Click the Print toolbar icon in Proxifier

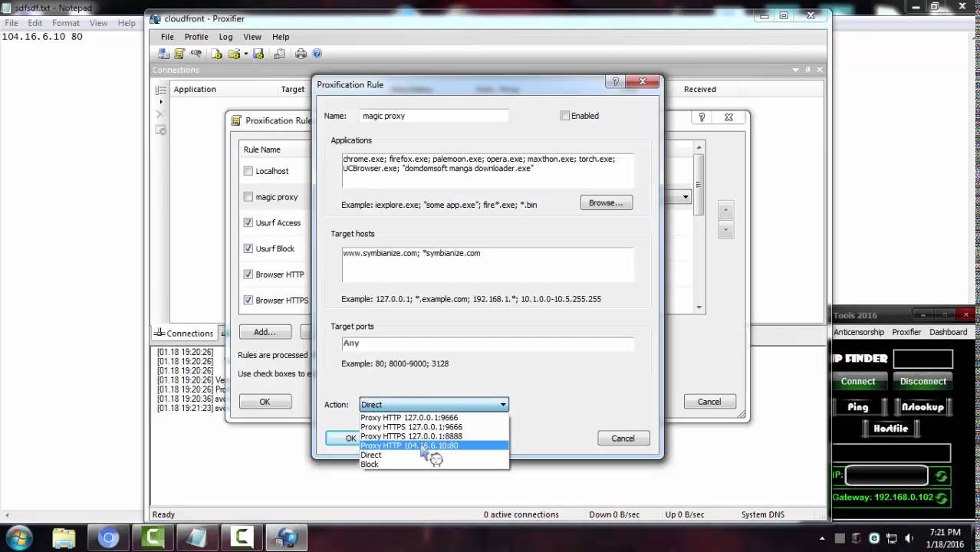coord(301,54)
